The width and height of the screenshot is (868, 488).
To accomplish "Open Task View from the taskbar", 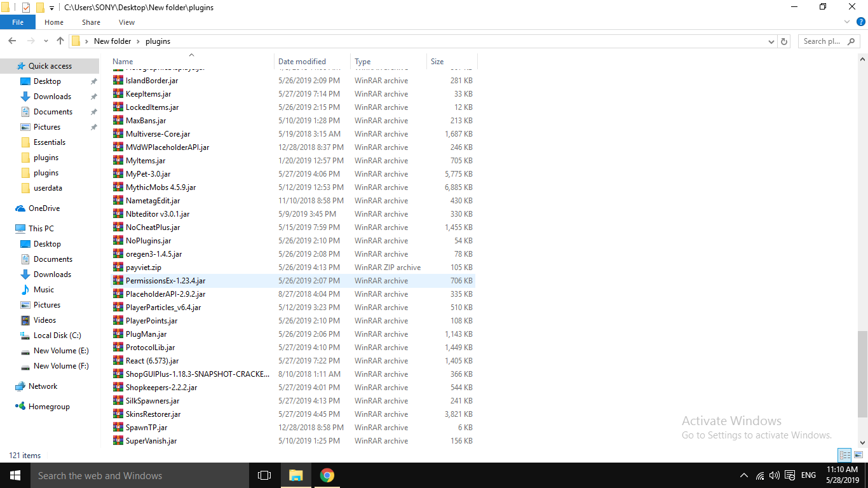I will point(264,475).
